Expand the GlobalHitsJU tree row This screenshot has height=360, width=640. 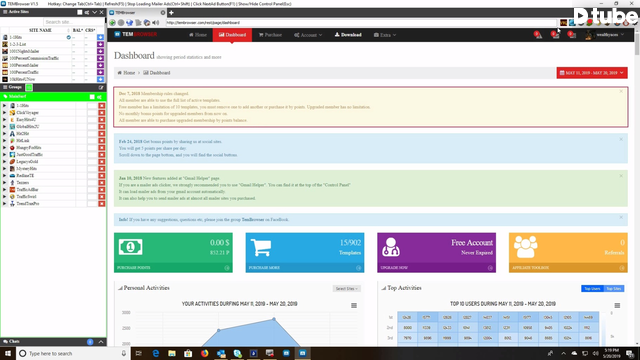pyautogui.click(x=4, y=127)
